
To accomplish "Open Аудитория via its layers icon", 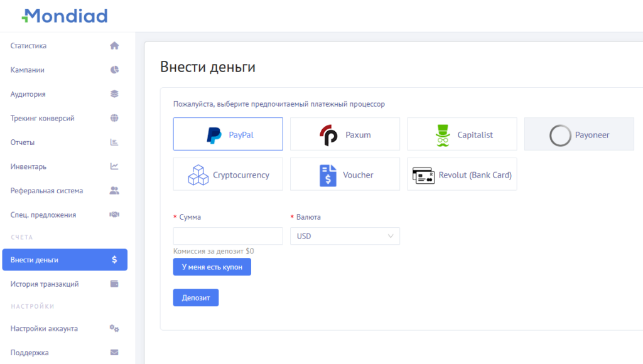I will point(114,94).
